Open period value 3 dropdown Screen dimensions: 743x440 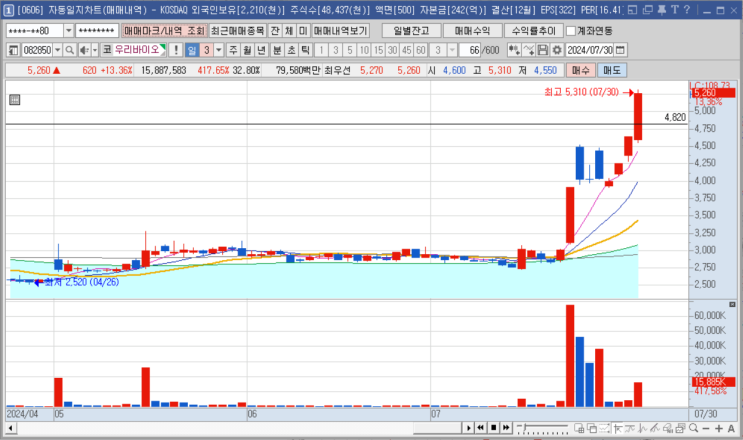click(x=218, y=50)
